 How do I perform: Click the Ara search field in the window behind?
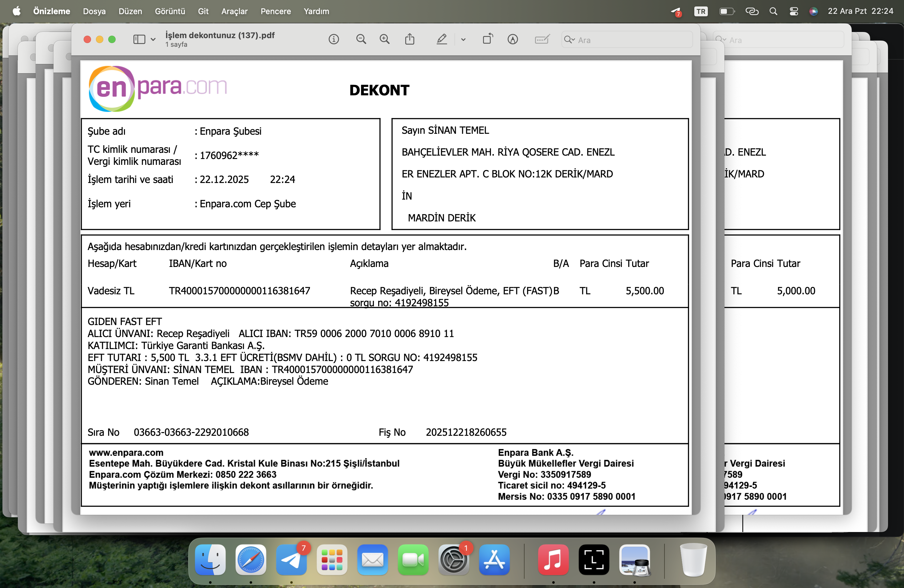click(779, 40)
